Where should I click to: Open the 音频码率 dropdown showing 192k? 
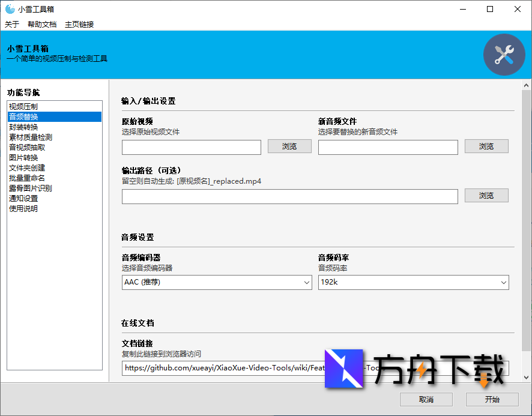click(x=413, y=282)
